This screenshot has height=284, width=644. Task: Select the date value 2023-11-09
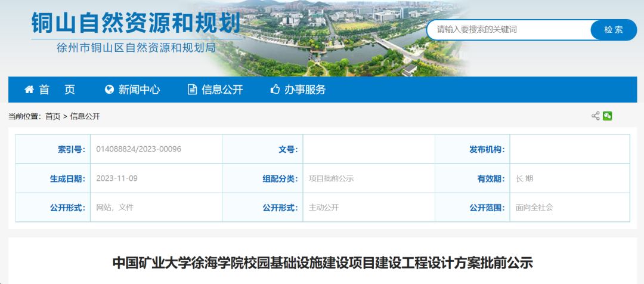point(117,178)
